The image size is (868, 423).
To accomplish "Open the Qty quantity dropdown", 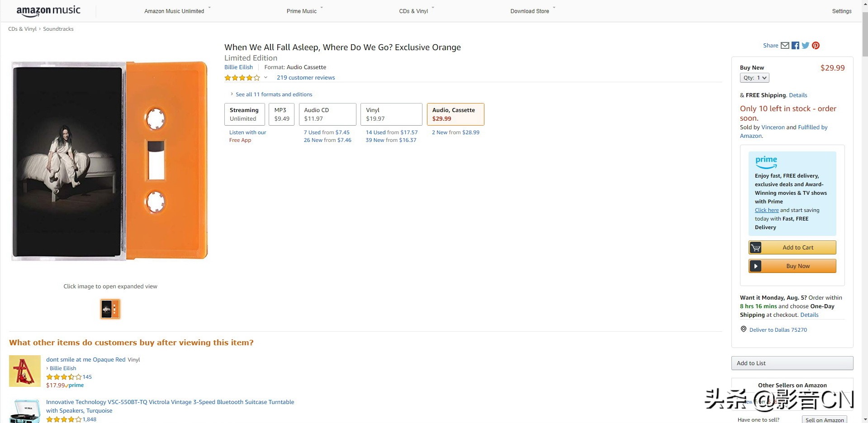I will click(754, 78).
